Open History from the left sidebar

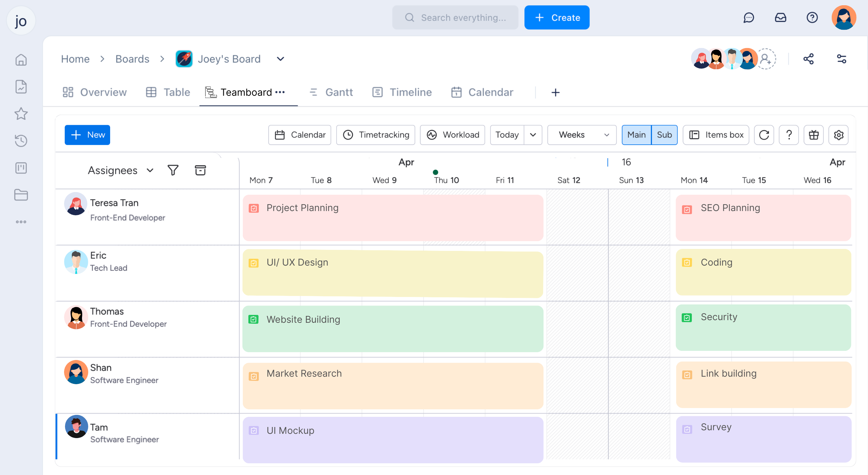21,141
